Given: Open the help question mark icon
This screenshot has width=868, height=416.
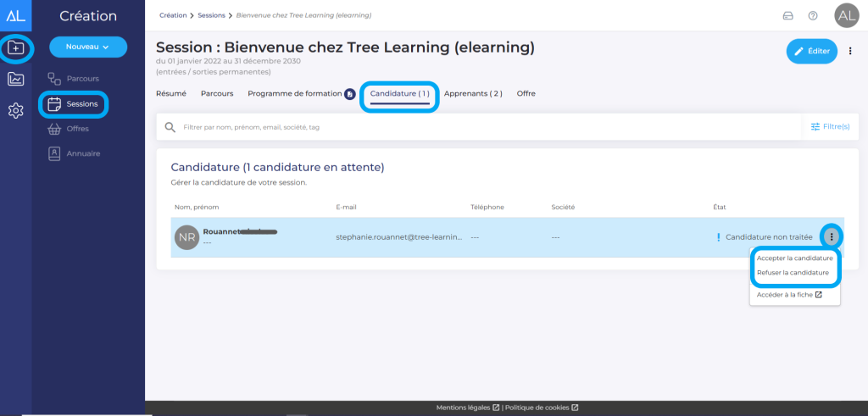Looking at the screenshot, I should coord(813,15).
